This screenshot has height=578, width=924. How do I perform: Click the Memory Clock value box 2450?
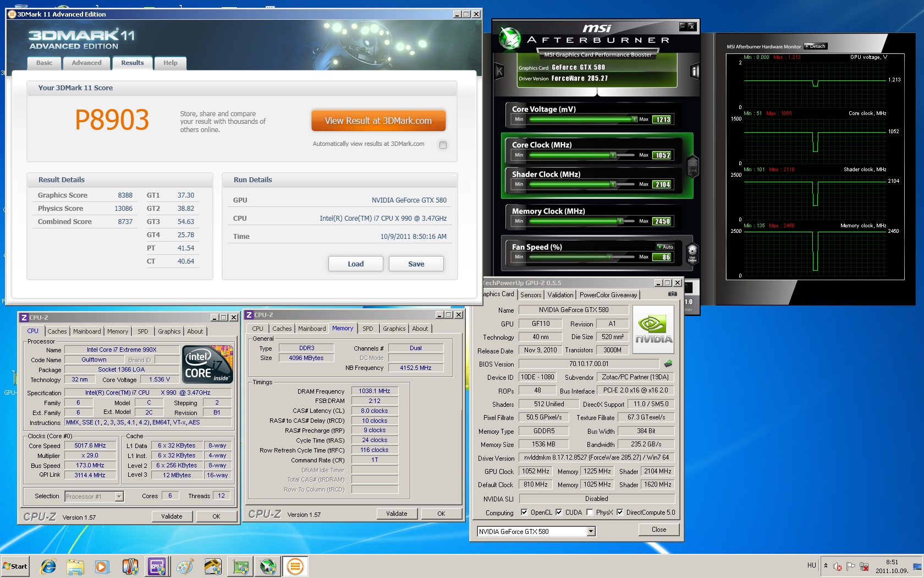[x=662, y=221]
